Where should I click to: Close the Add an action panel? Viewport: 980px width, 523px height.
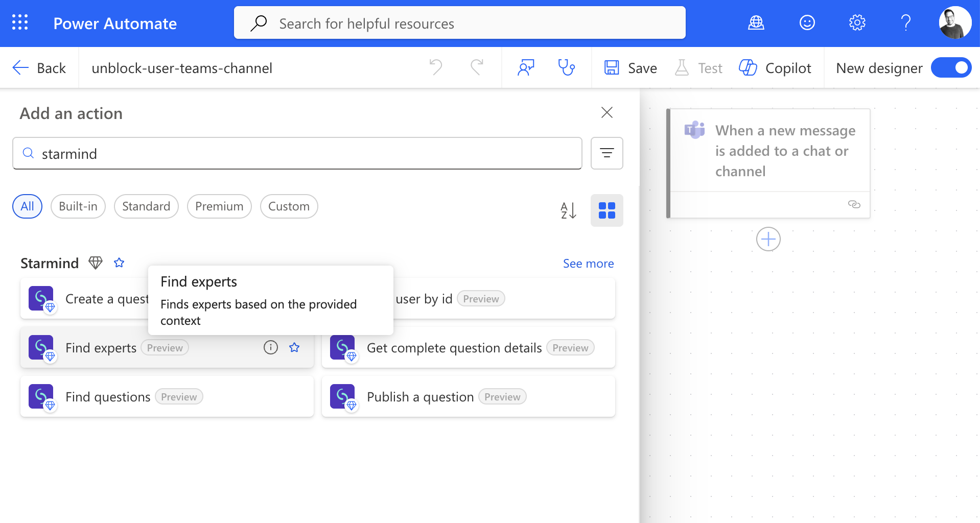click(607, 112)
